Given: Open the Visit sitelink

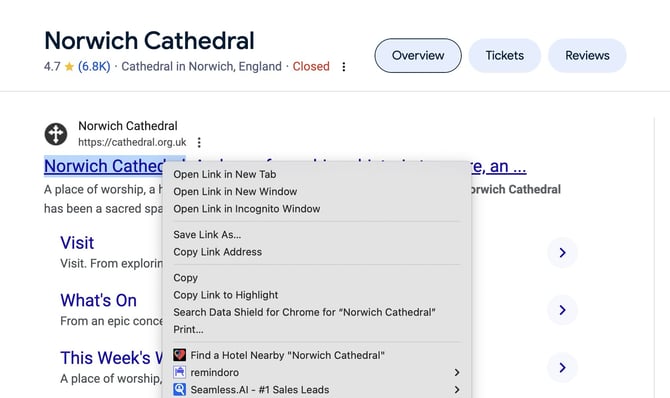Looking at the screenshot, I should coord(77,243).
